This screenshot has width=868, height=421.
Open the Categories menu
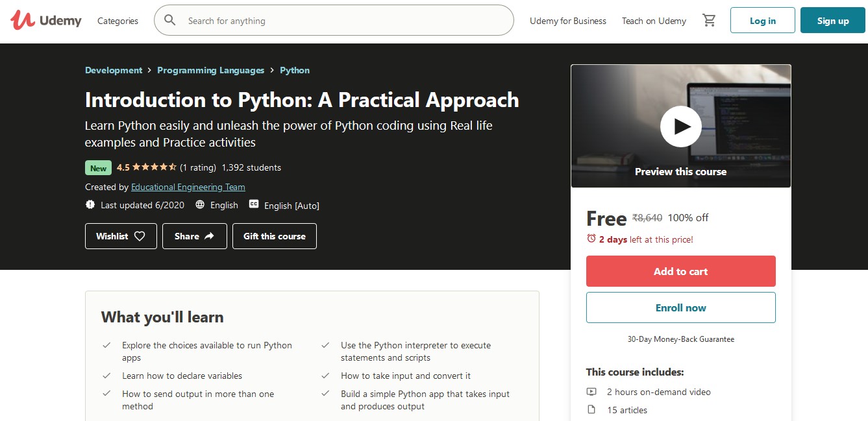(x=118, y=21)
